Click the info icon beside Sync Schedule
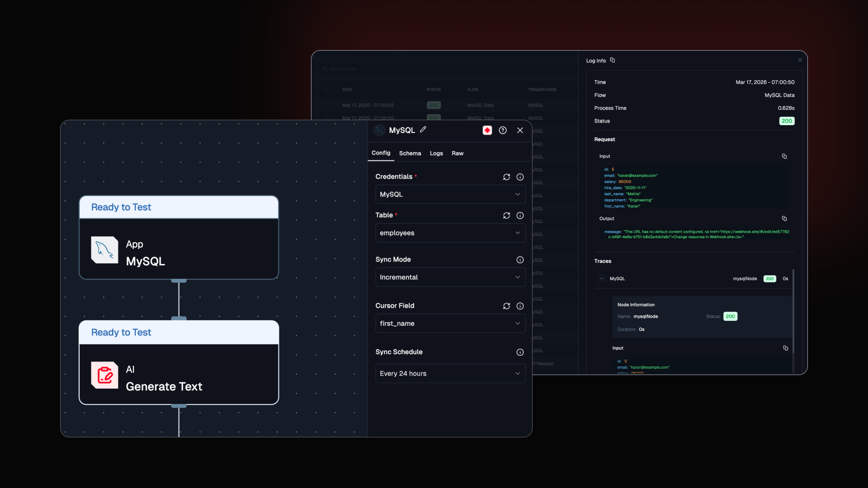This screenshot has width=868, height=488. coord(520,352)
